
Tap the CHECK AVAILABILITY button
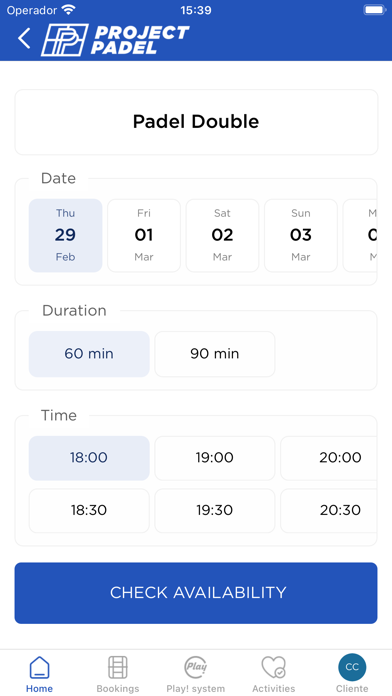click(196, 593)
